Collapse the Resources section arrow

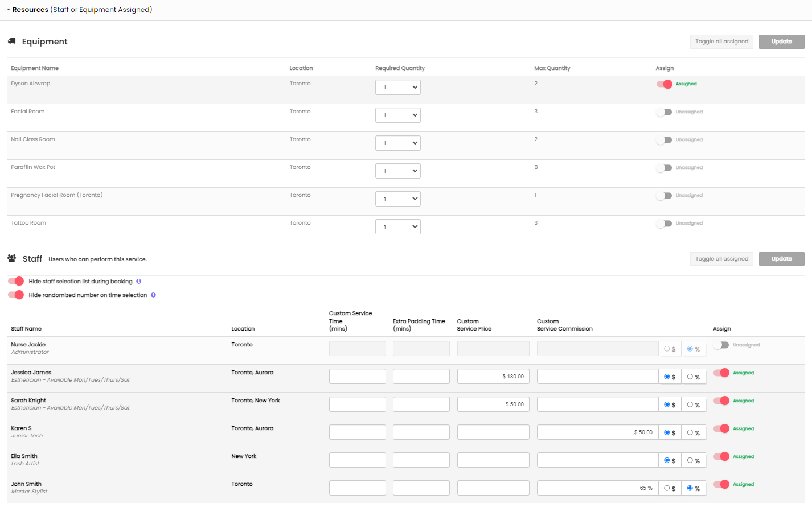(x=9, y=10)
